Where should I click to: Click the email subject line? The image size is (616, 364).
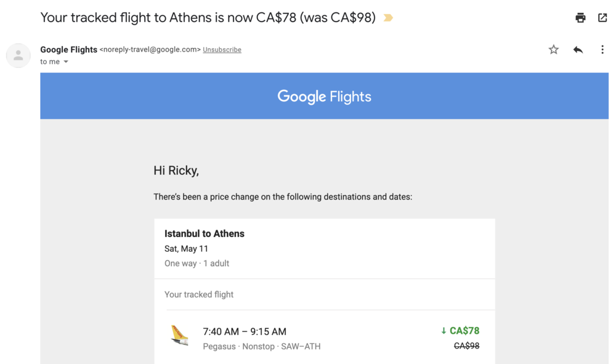tap(208, 17)
